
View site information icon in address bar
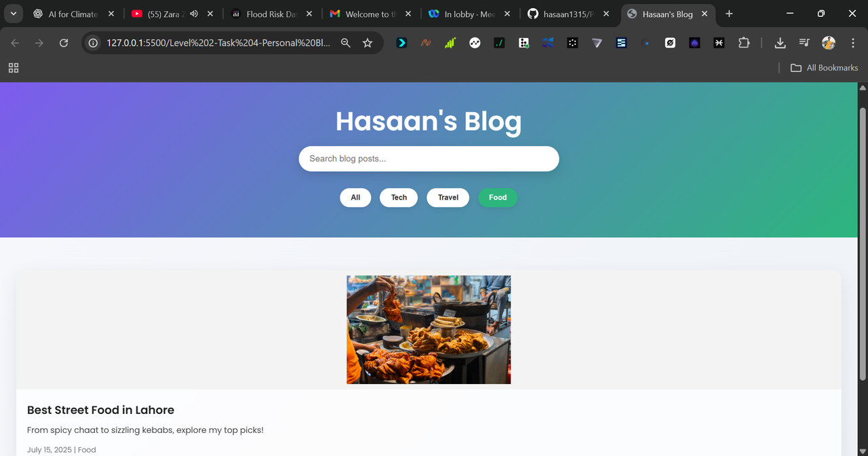94,43
